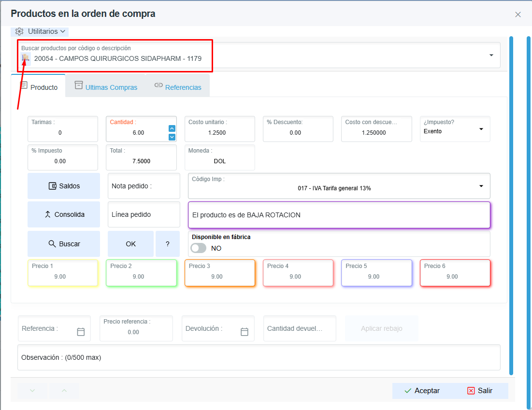Decrease Cantidad with the down arrow
This screenshot has width=532, height=410.
coord(172,137)
